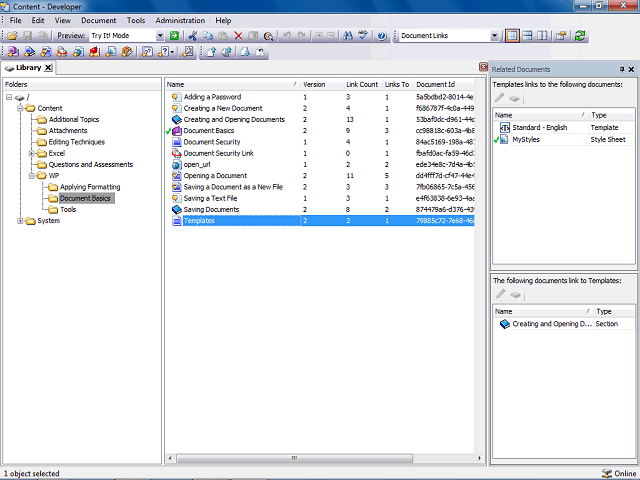
Task: Click the red new-document icon in second toolbar
Action: [95, 52]
